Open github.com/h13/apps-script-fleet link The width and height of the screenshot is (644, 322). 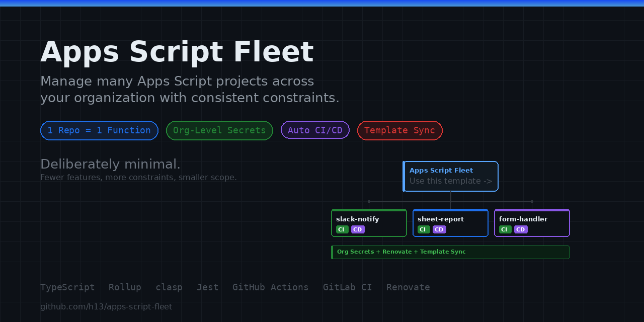click(106, 306)
